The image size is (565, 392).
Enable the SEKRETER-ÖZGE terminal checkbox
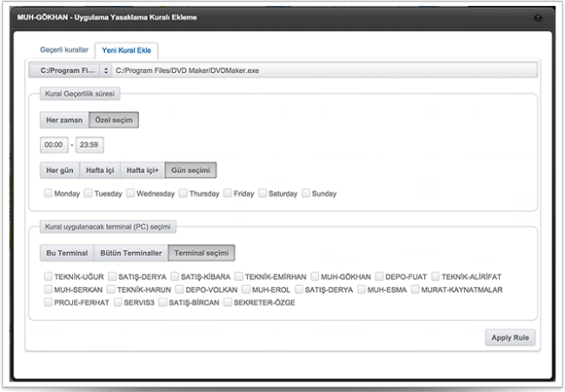228,302
